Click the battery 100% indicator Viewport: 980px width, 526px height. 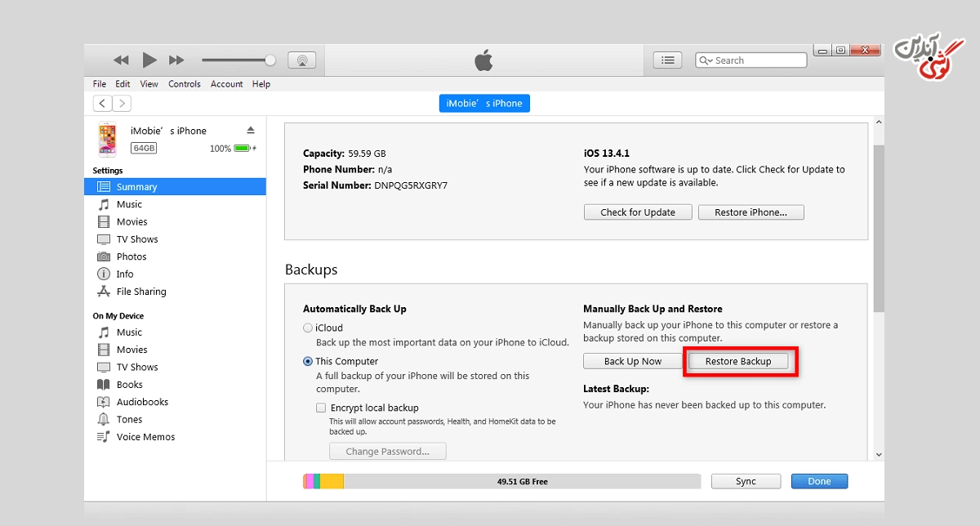click(233, 149)
